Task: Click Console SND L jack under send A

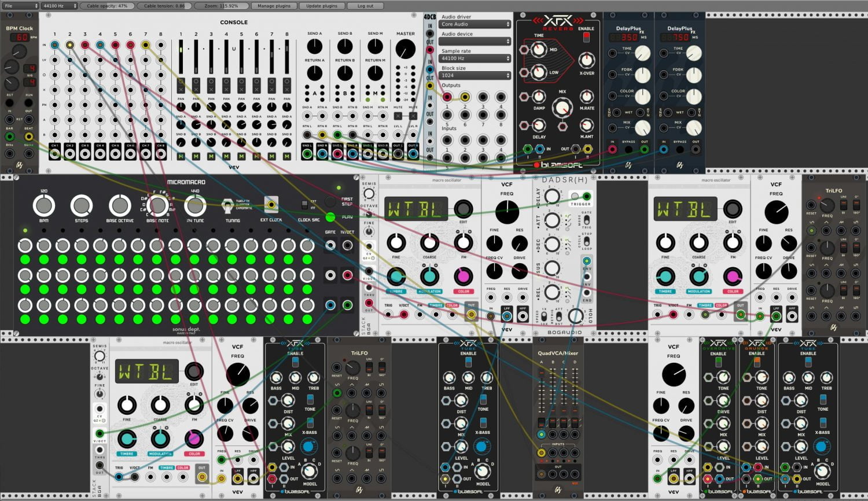Action: click(307, 154)
